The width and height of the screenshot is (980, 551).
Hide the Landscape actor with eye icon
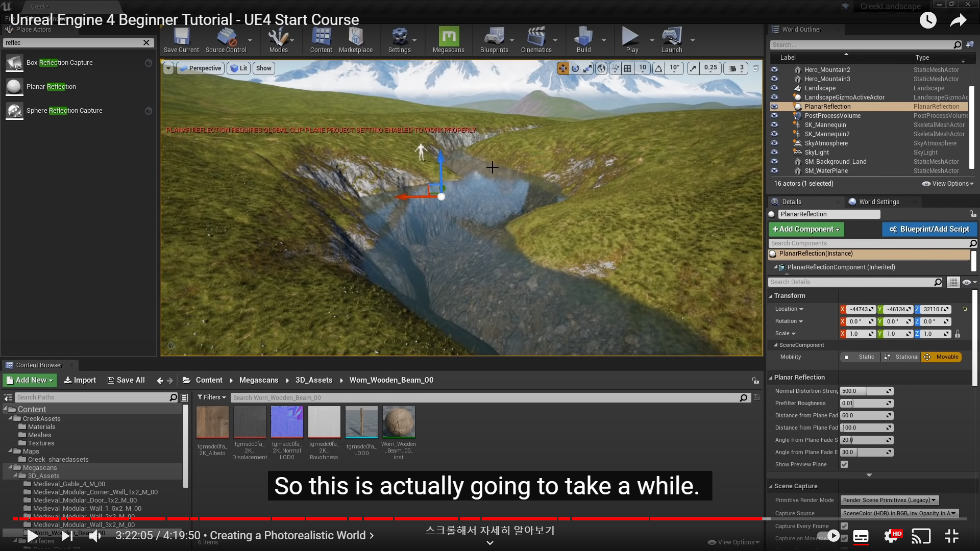point(774,88)
